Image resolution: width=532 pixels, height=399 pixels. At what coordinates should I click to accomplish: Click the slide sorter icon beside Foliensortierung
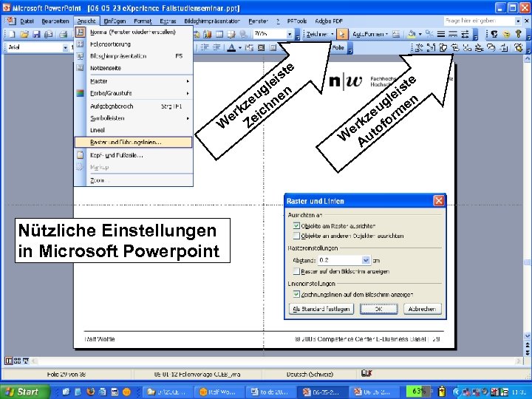(x=80, y=44)
